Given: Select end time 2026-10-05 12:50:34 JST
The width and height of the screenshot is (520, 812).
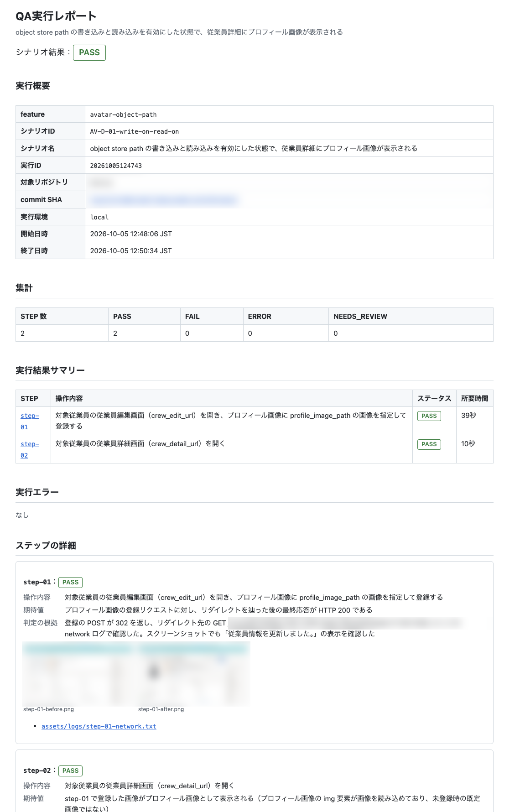Looking at the screenshot, I should (131, 251).
